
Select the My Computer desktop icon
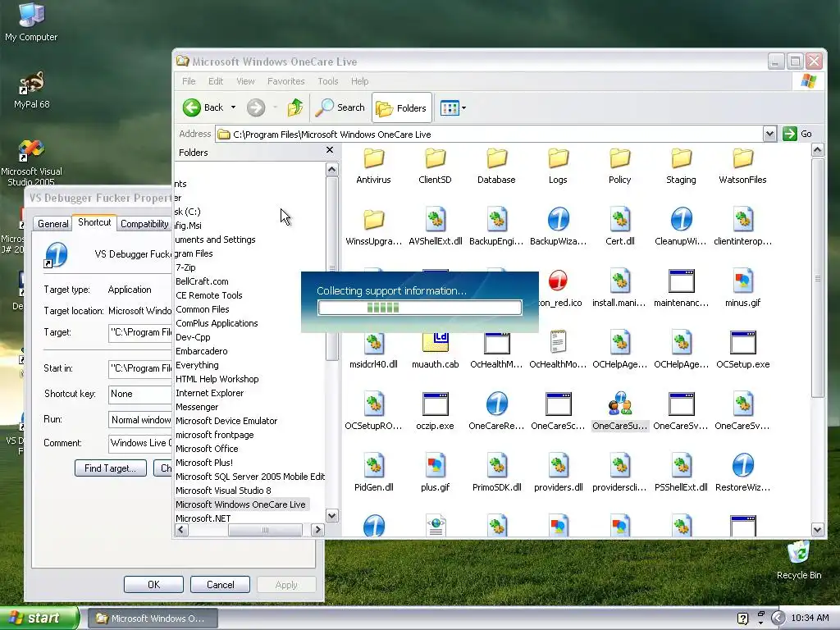coord(31,22)
